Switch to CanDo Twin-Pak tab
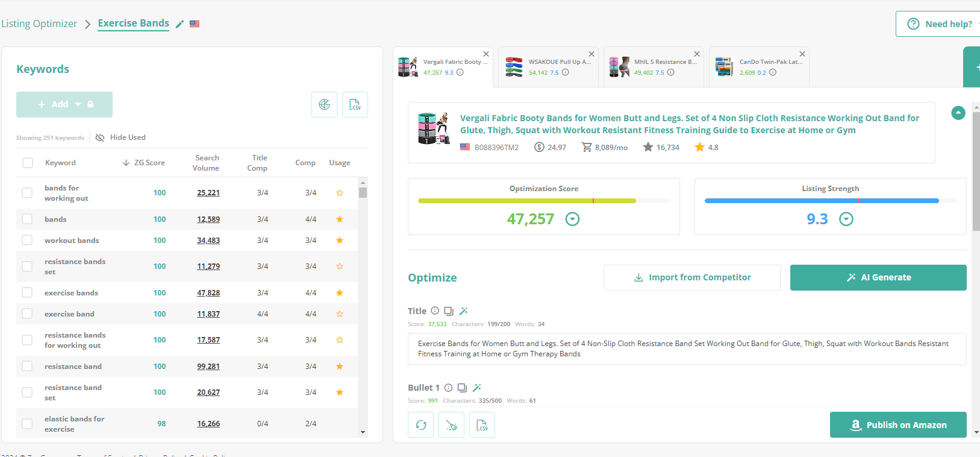 point(760,67)
